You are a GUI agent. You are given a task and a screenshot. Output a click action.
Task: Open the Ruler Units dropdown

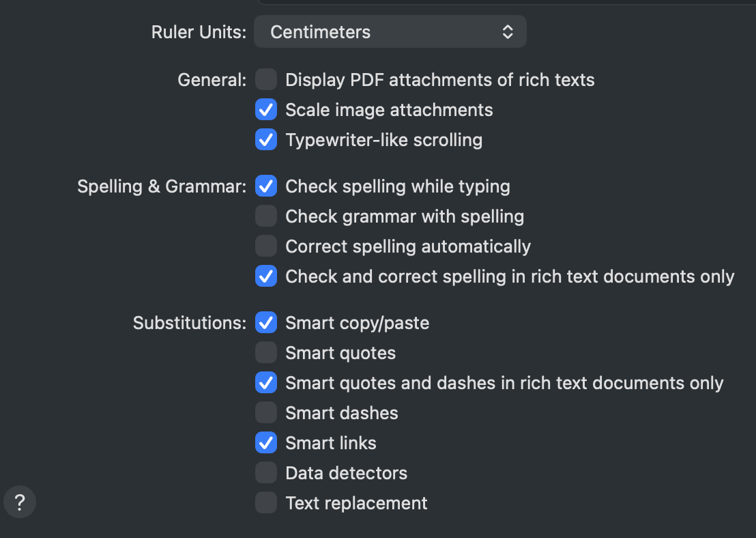point(390,32)
